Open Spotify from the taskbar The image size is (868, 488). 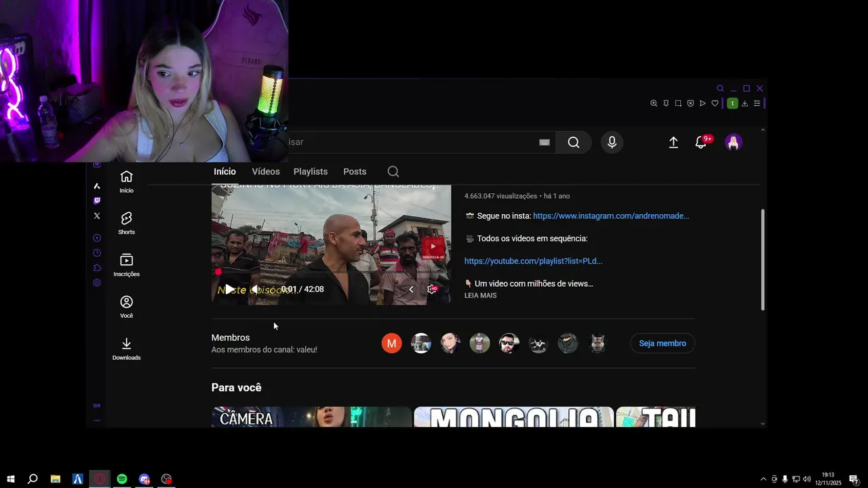122,479
